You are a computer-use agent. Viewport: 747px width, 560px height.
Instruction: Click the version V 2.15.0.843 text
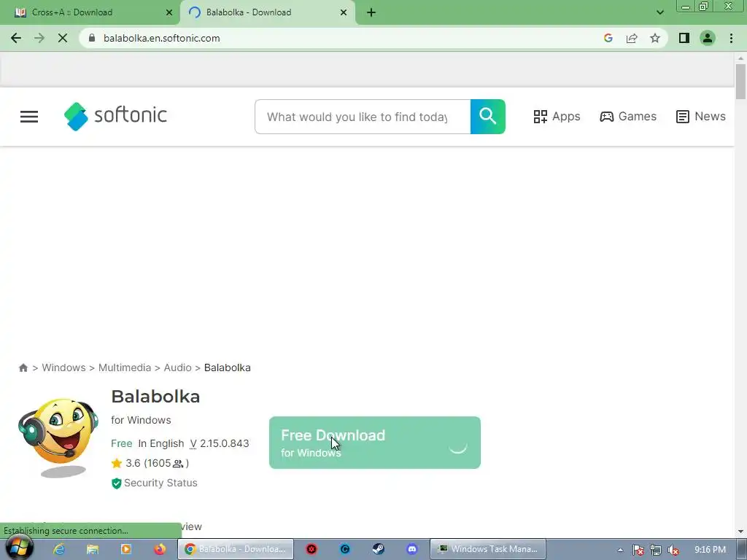point(219,443)
